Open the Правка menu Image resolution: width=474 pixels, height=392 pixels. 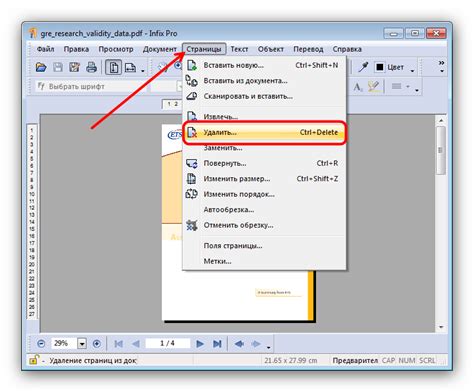[x=76, y=49]
